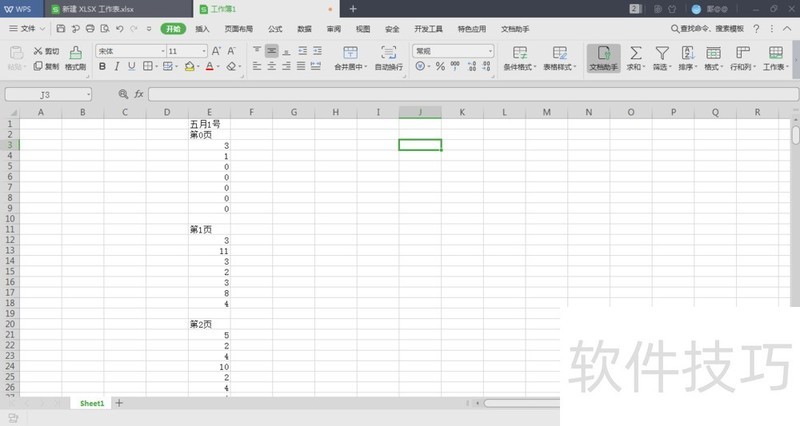Click the zoom magnifier icon beside fx
Image resolution: width=800 pixels, height=426 pixels.
(x=123, y=94)
